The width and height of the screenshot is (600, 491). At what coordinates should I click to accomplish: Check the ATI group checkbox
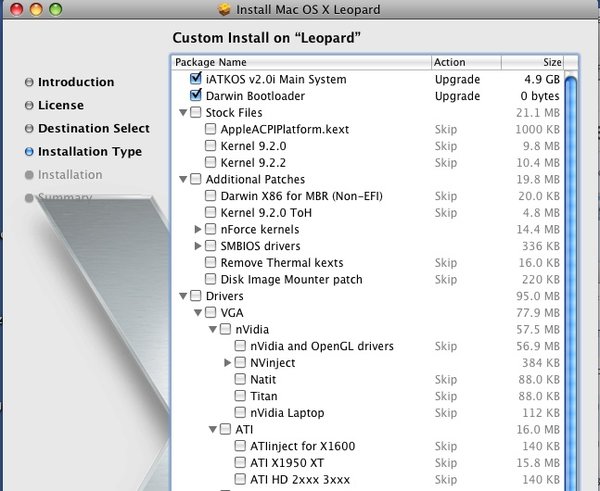[x=225, y=429]
